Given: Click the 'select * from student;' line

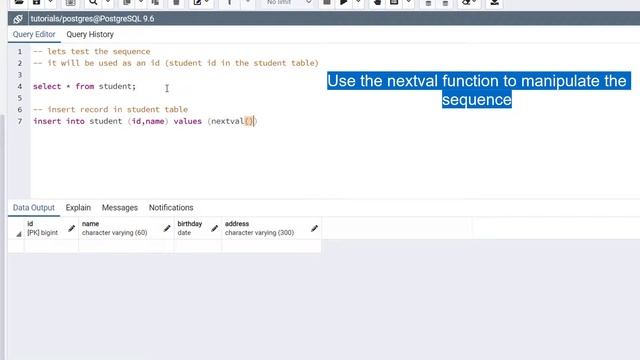Looking at the screenshot, I should [x=84, y=87].
